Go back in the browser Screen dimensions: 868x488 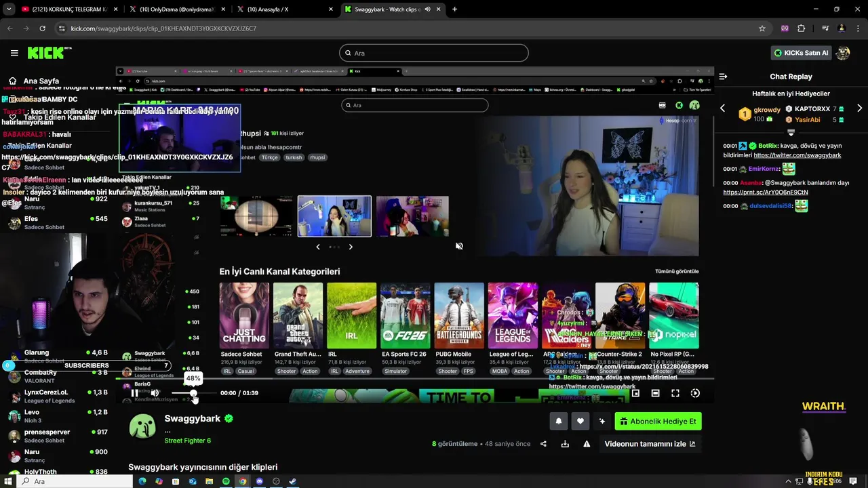pos(10,28)
